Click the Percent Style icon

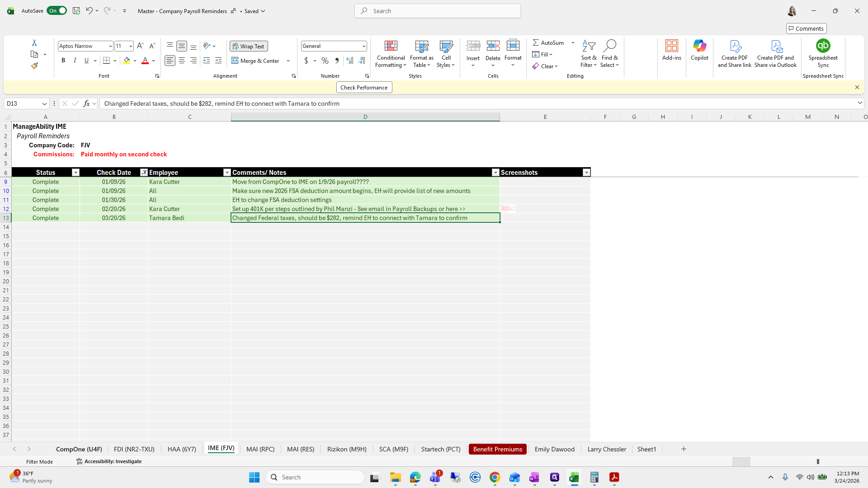(x=325, y=61)
